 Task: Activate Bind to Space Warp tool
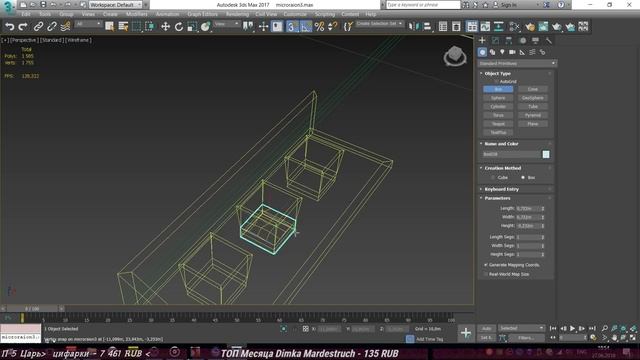pyautogui.click(x=65, y=27)
